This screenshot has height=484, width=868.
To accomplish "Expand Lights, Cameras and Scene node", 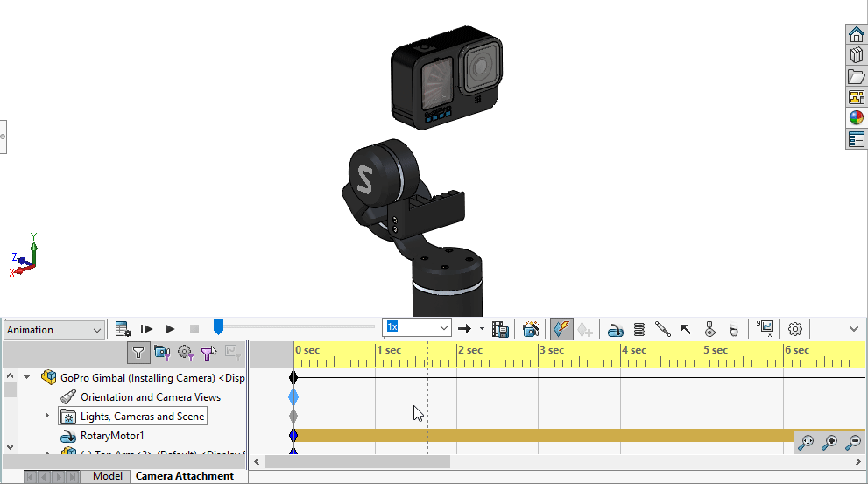I will (x=47, y=416).
